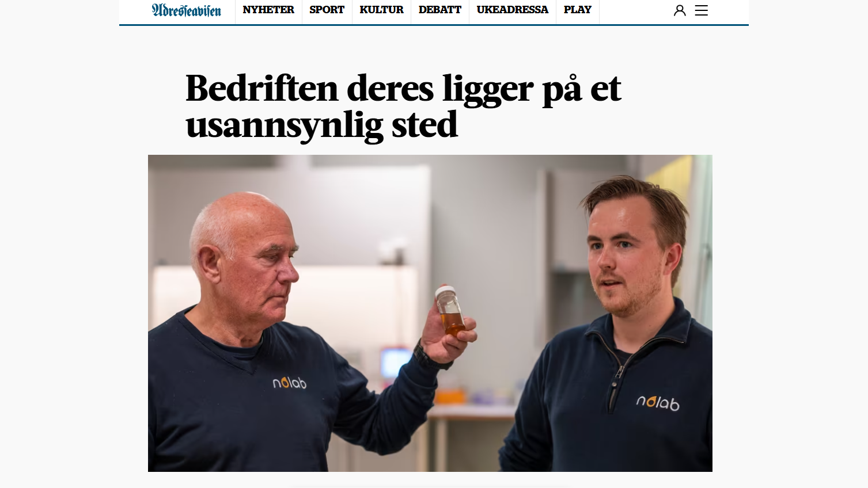Click PLAY in the top navigation
The height and width of the screenshot is (488, 868).
point(578,10)
